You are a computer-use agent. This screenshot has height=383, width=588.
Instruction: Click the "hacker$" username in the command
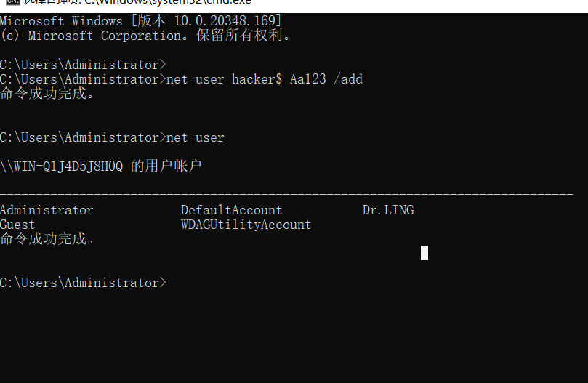257,79
